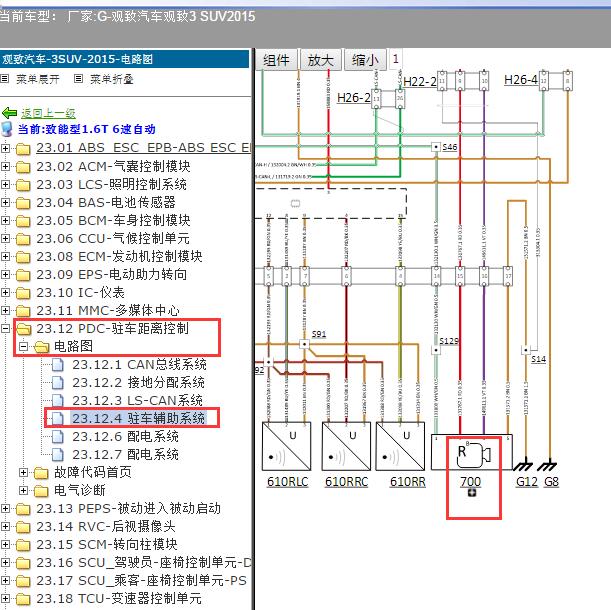This screenshot has width=611, height=610.
Task: Click the 700 component label
Action: (x=470, y=482)
